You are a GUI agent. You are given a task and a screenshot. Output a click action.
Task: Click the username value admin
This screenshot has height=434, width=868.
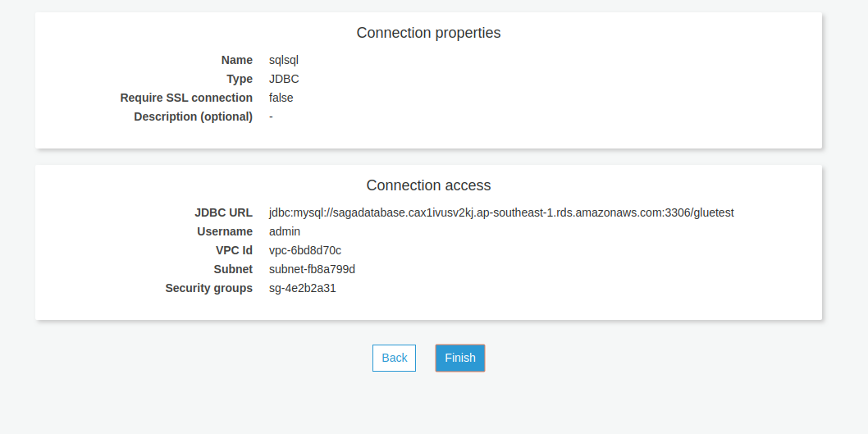[285, 231]
